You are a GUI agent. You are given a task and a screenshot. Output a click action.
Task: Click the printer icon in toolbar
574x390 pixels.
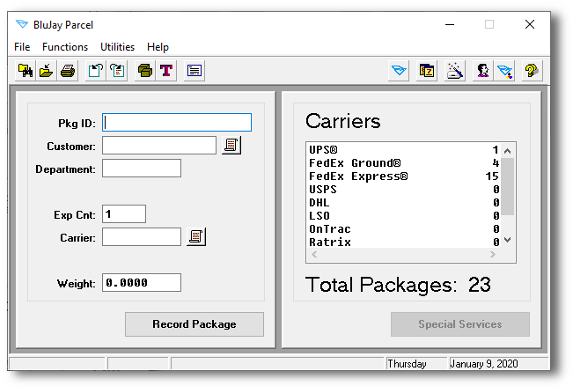coord(67,70)
